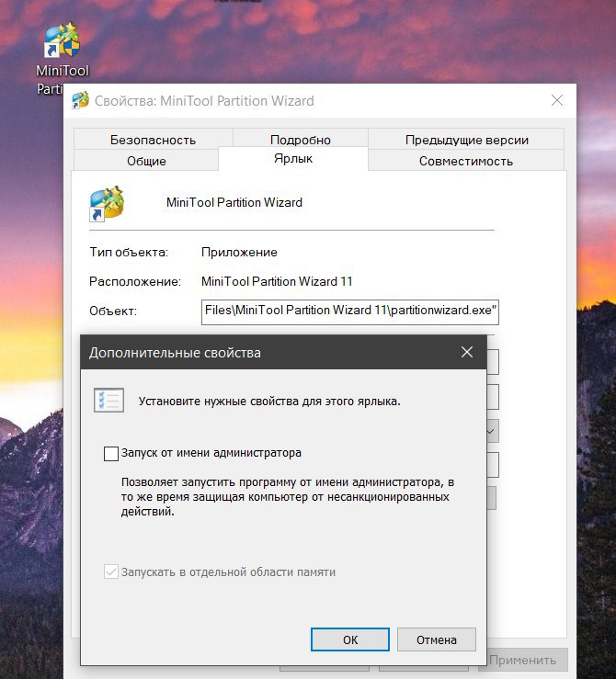Click the Объект path input field
The width and height of the screenshot is (616, 679).
pos(350,311)
